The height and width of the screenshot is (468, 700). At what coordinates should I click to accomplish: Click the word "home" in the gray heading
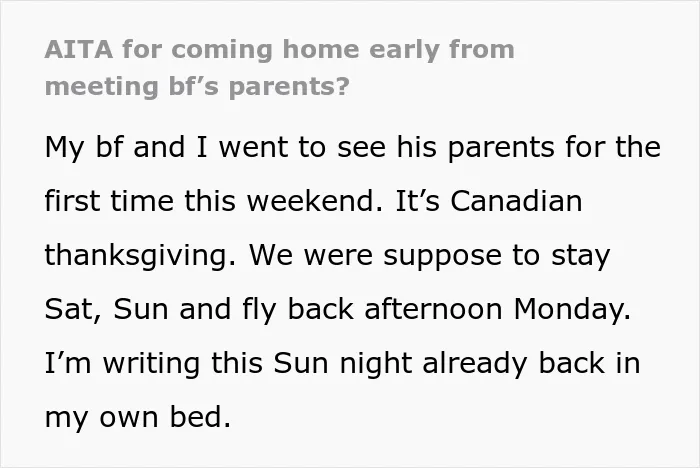(x=321, y=49)
